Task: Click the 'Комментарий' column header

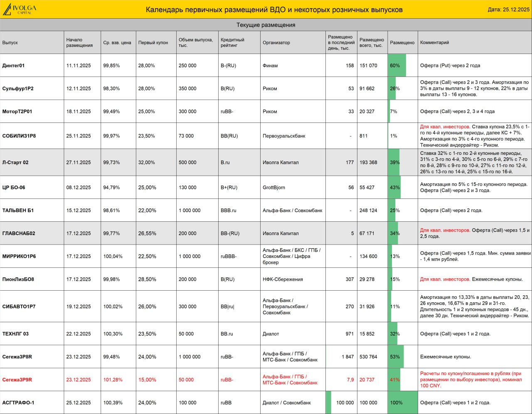Action: click(435, 42)
